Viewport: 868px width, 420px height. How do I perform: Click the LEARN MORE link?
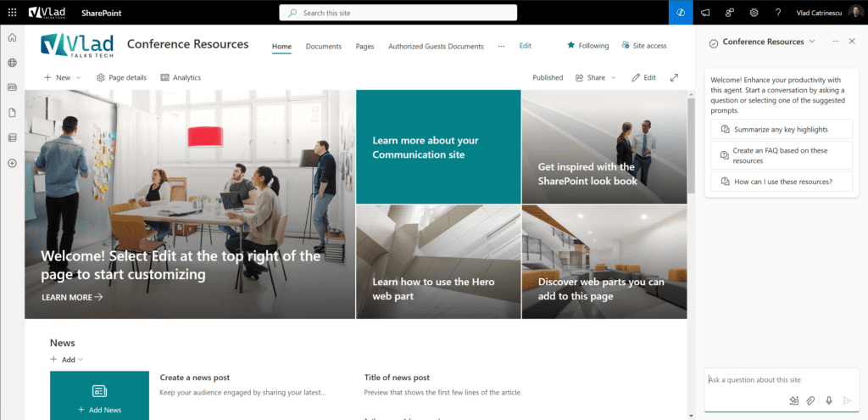[x=72, y=298]
